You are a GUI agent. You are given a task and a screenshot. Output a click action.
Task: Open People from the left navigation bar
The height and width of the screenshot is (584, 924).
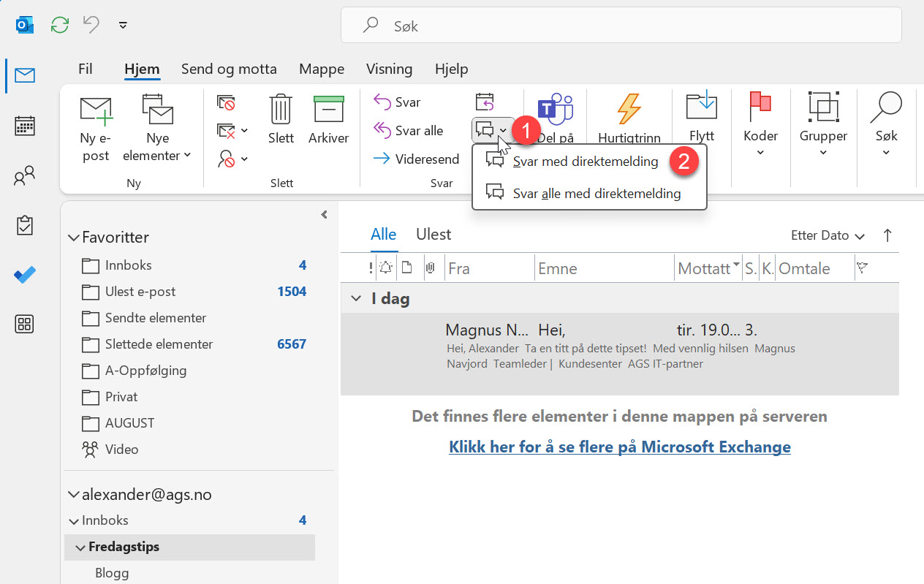(24, 175)
